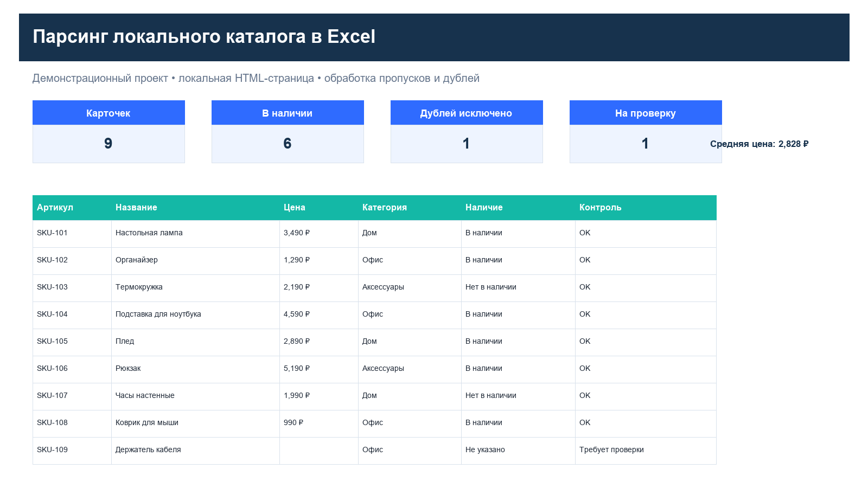868x488 pixels.
Task: Select the "Органайзер" product name
Action: click(137, 260)
